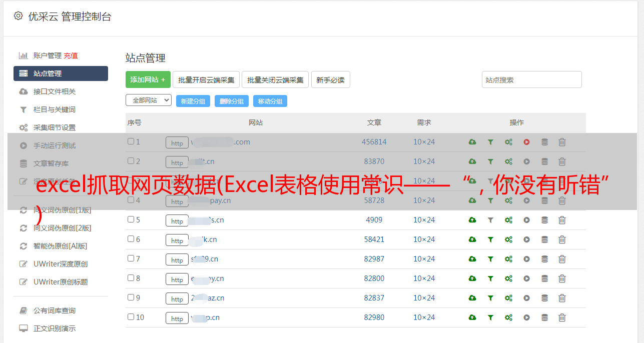Click the gears icon in row 7
Screen dimensions: 644x343
pyautogui.click(x=508, y=259)
